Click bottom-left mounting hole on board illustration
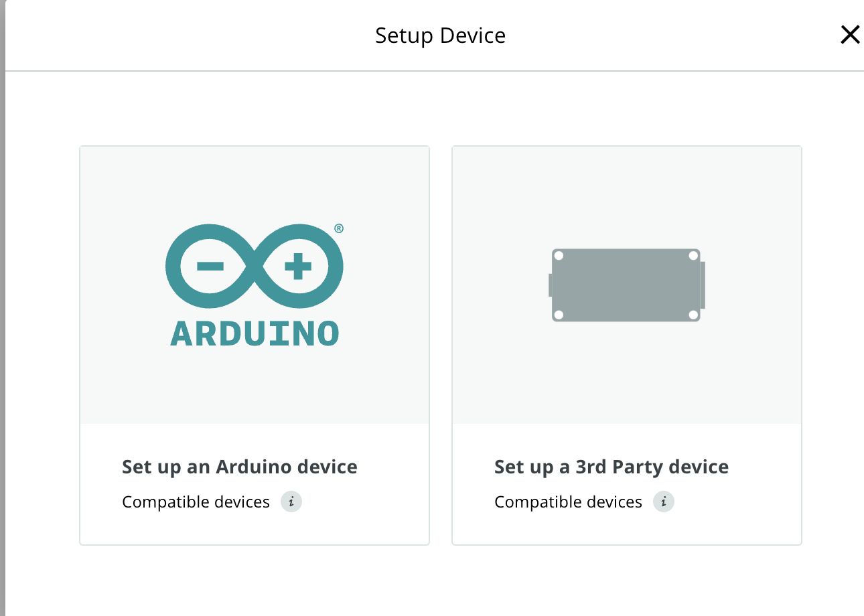This screenshot has height=616, width=864. [x=559, y=315]
